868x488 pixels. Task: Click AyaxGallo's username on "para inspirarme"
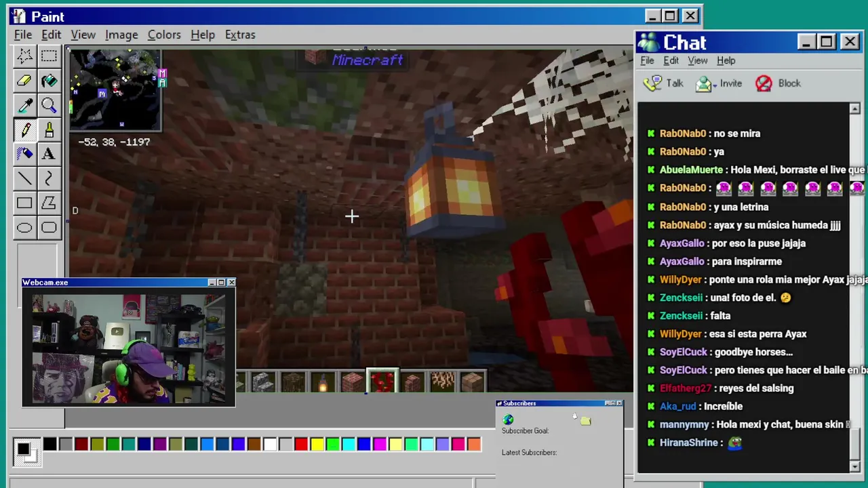pyautogui.click(x=682, y=261)
